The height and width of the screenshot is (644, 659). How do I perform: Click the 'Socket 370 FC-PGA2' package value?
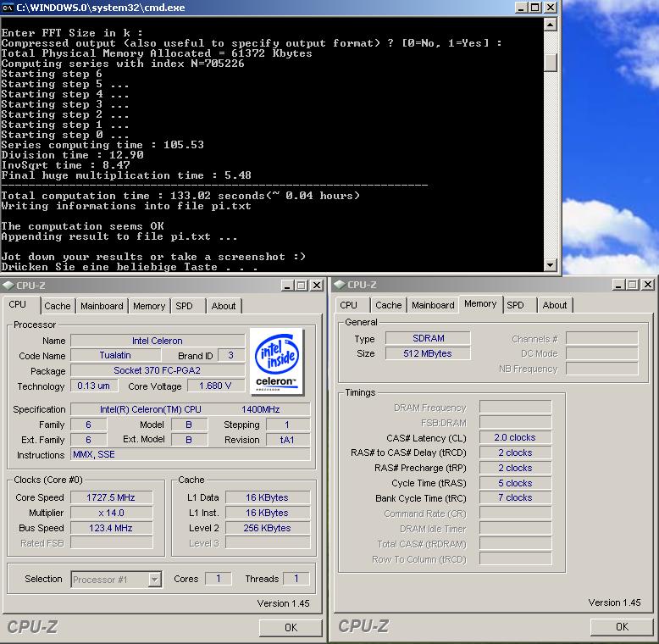158,371
